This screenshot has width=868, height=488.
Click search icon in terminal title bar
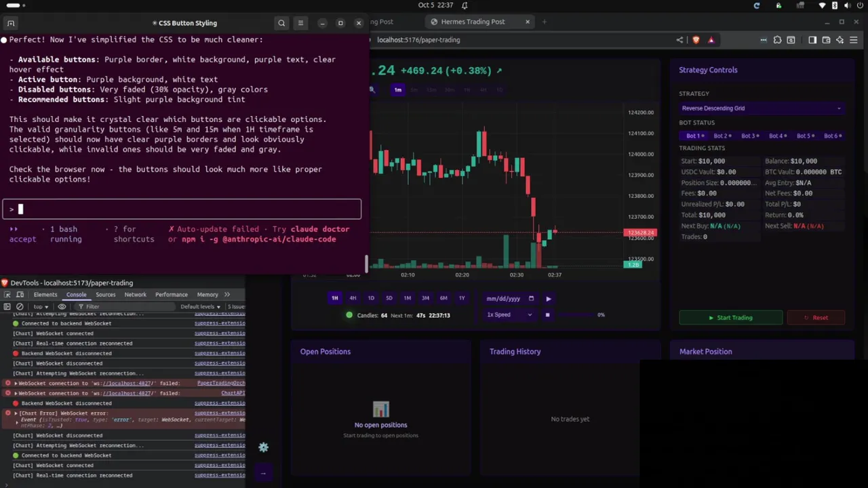281,23
